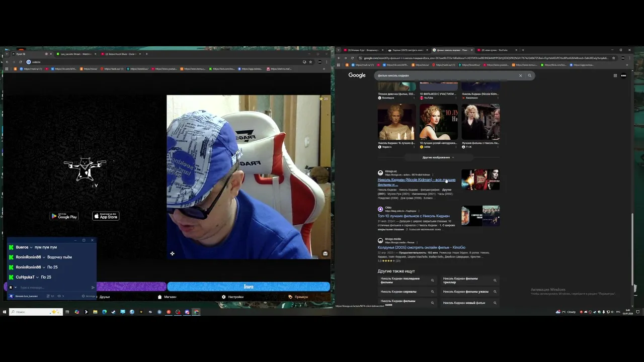The height and width of the screenshot is (362, 644).
Task: Open Колдунья (2005) KinoGo result link
Action: [x=422, y=247]
